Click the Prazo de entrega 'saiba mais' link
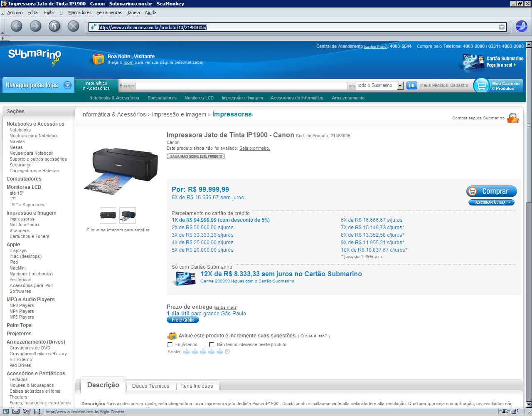 tap(226, 307)
